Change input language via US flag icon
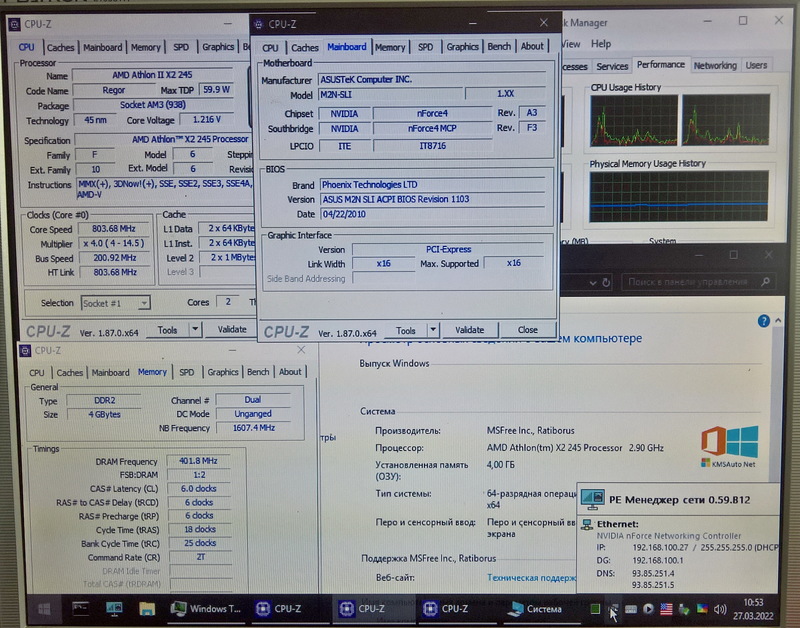This screenshot has height=628, width=800. tap(666, 609)
